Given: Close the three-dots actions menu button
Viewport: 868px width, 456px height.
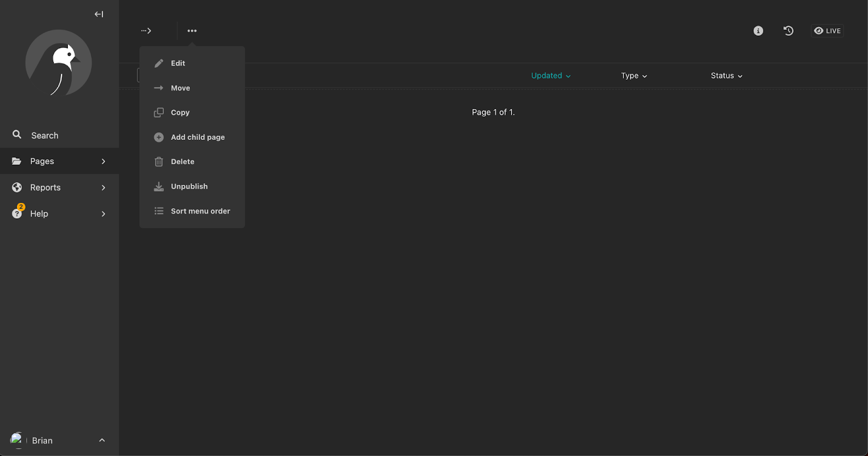Looking at the screenshot, I should tap(192, 31).
